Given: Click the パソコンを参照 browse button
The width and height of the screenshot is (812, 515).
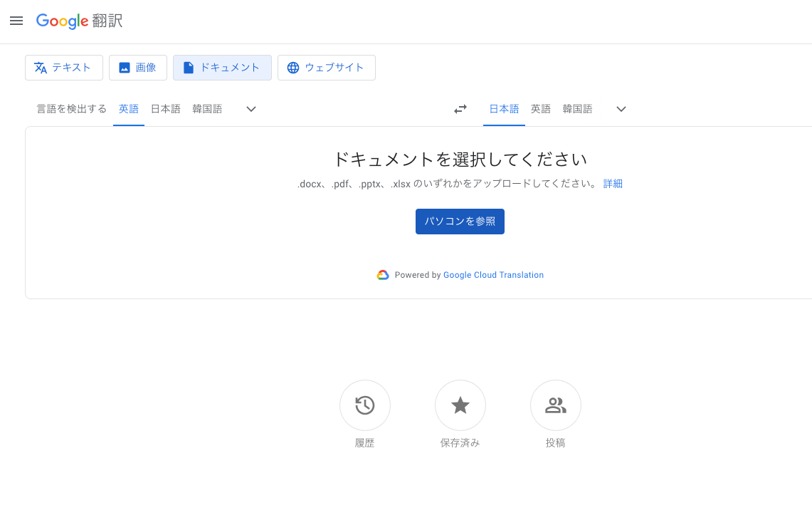Looking at the screenshot, I should (x=460, y=221).
